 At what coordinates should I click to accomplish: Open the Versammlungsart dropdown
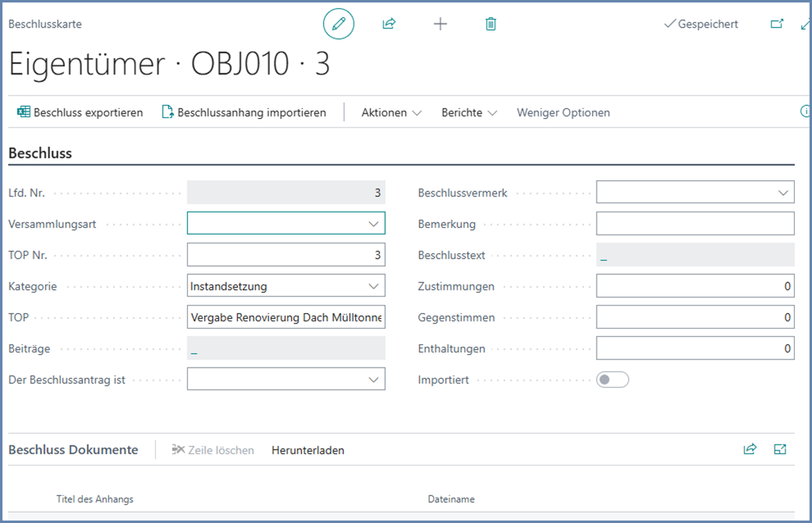click(x=373, y=223)
